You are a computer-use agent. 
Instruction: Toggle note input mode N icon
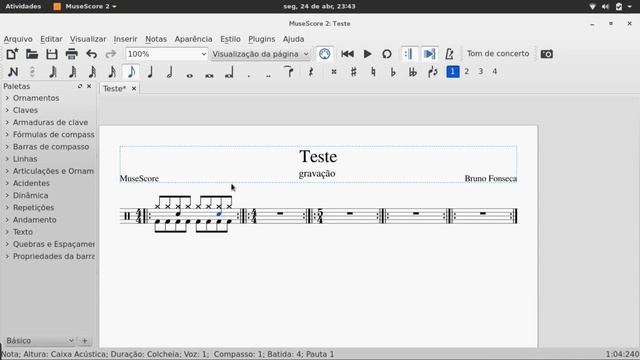tap(13, 72)
